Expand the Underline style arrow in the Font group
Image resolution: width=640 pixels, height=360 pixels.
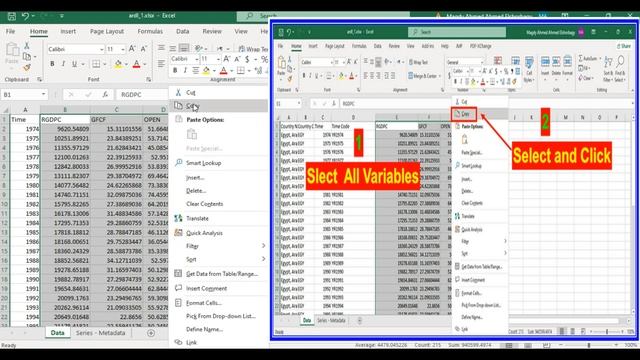[x=83, y=64]
